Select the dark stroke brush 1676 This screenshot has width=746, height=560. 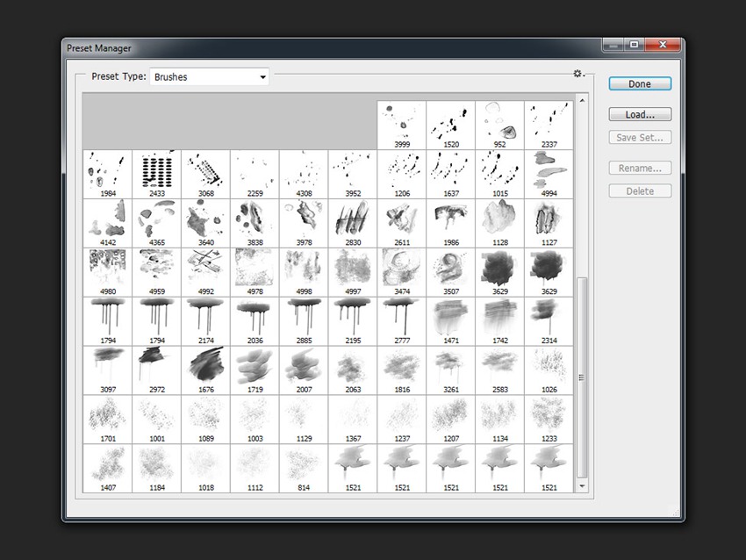205,370
